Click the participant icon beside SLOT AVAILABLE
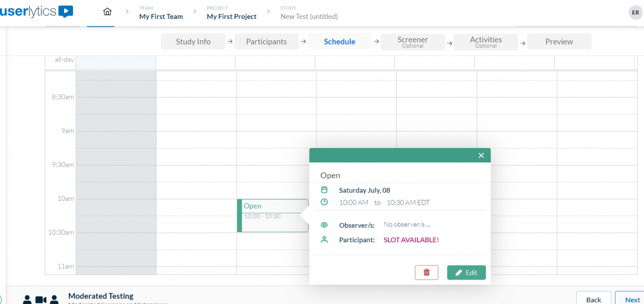This screenshot has width=644, height=304. pyautogui.click(x=325, y=240)
